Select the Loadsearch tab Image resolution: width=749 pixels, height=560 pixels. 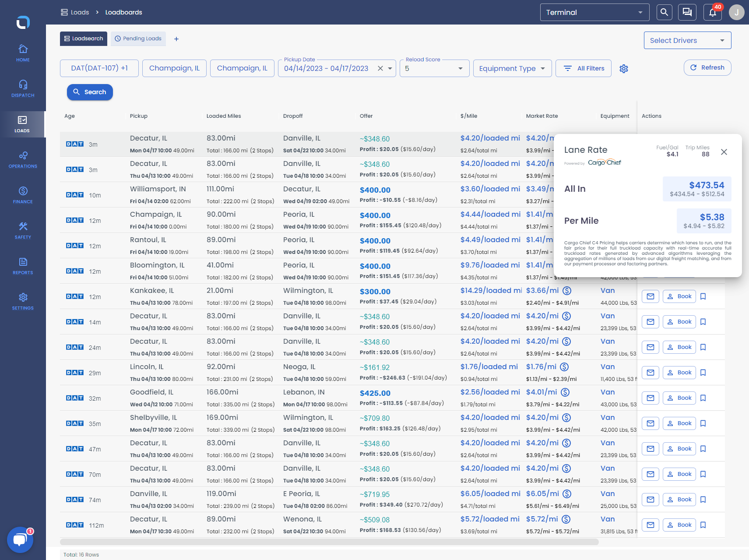[x=84, y=39]
